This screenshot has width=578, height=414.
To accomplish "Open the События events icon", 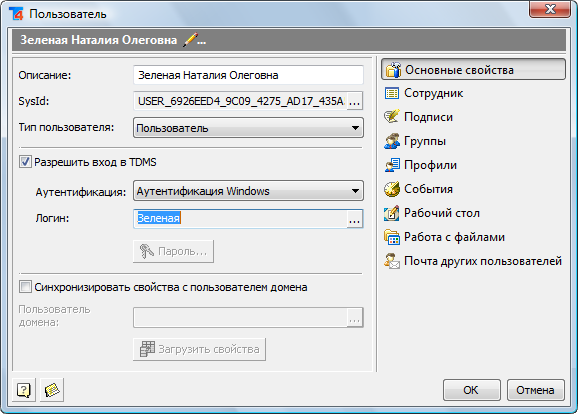I will (391, 189).
